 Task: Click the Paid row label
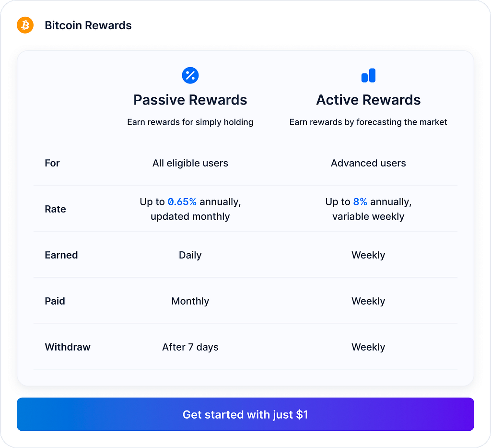[x=55, y=301]
